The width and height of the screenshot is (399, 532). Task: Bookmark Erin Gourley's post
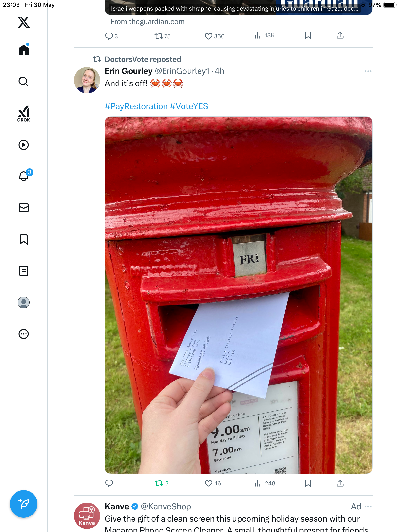pyautogui.click(x=308, y=483)
